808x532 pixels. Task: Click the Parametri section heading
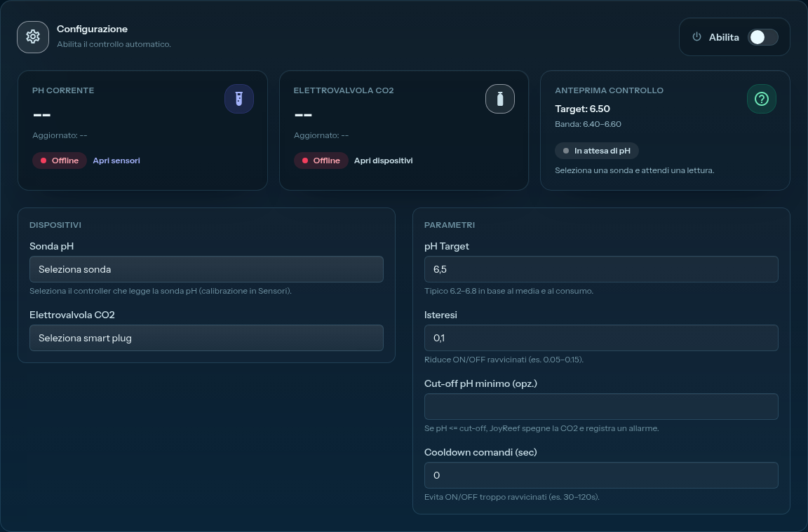coord(450,225)
